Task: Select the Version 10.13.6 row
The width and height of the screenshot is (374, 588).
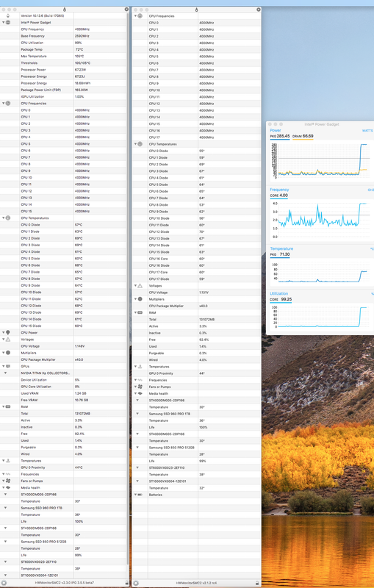Action: point(64,15)
